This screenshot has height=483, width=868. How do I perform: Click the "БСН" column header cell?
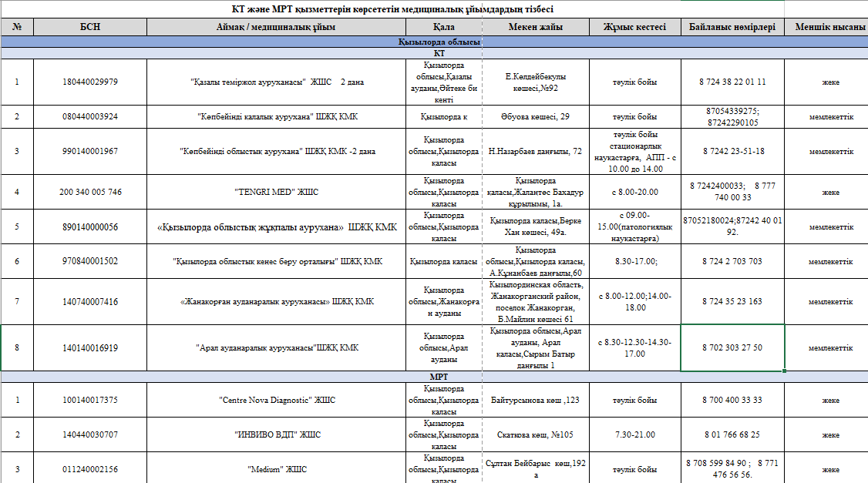[x=90, y=27]
